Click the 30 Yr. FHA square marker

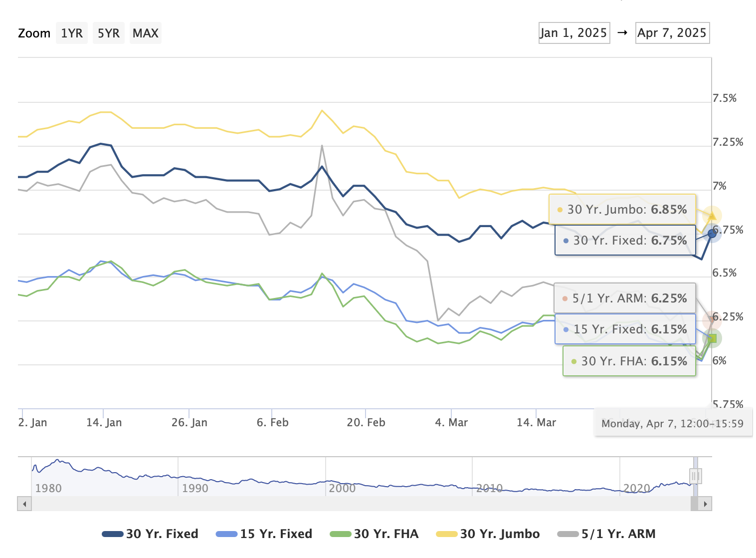(712, 338)
